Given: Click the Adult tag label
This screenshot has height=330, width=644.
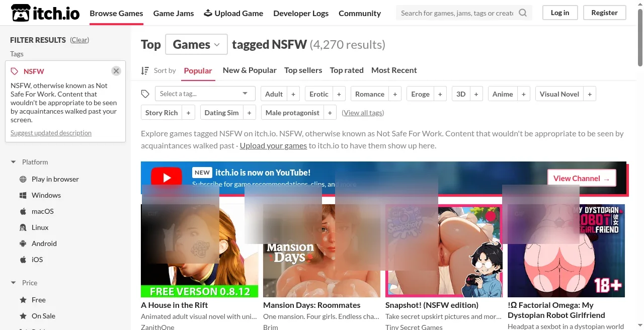Looking at the screenshot, I should click(x=274, y=94).
